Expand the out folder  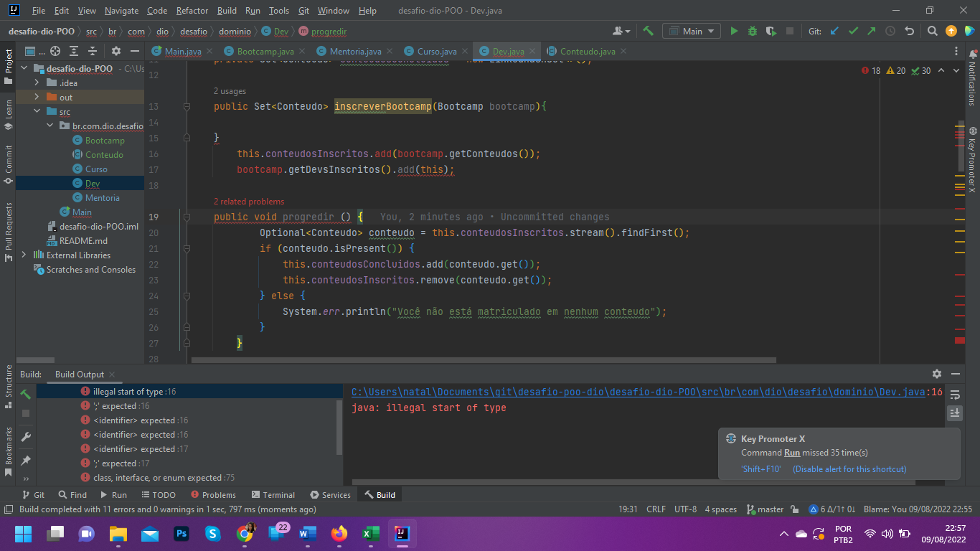click(37, 98)
